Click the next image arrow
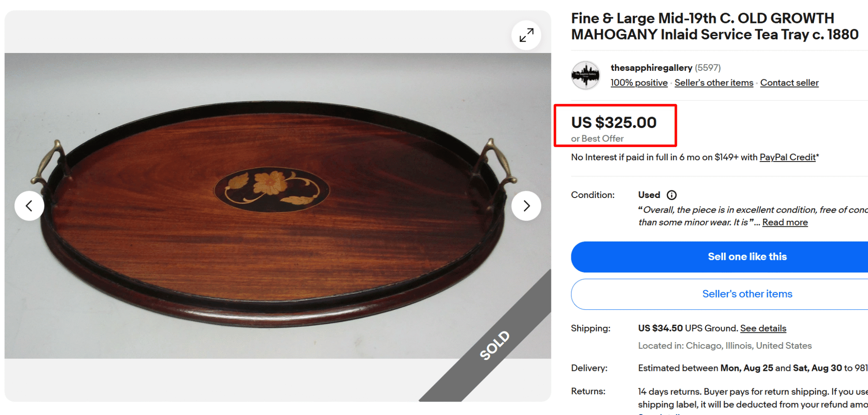 coord(526,206)
